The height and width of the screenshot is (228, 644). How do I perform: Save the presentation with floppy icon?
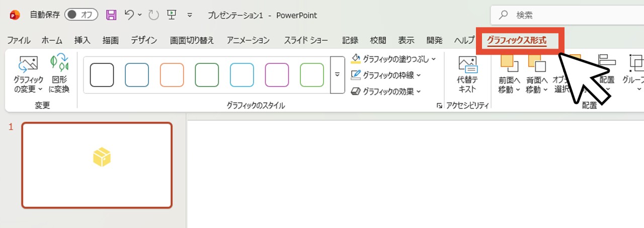(111, 15)
